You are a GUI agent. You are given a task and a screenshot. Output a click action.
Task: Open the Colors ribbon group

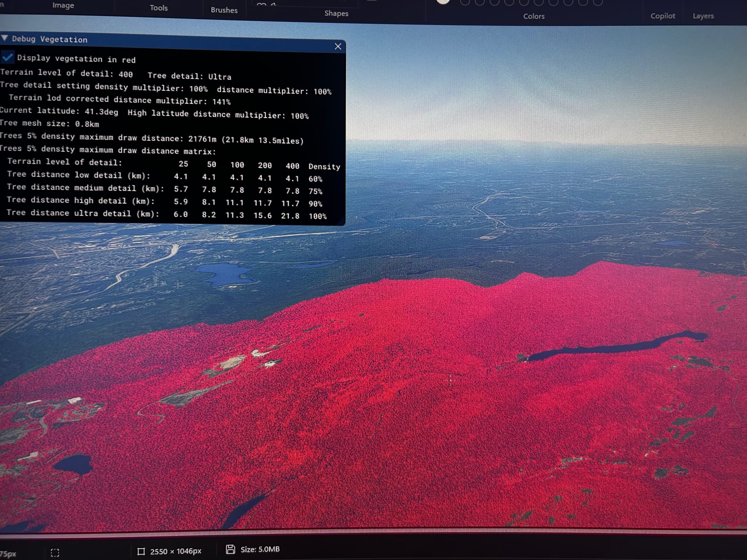534,16
